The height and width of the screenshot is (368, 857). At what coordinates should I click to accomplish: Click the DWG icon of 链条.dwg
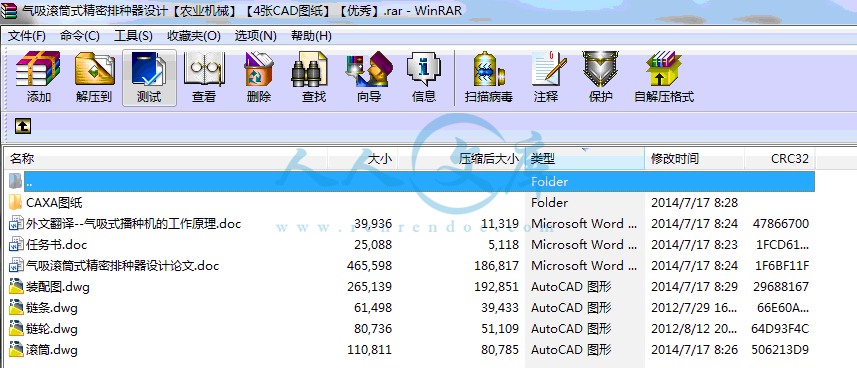tap(16, 307)
